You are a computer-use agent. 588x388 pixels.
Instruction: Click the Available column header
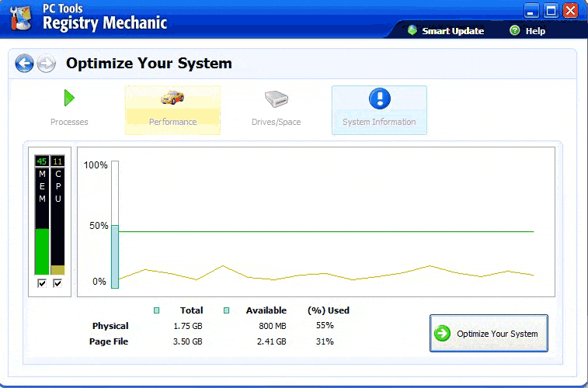click(266, 310)
